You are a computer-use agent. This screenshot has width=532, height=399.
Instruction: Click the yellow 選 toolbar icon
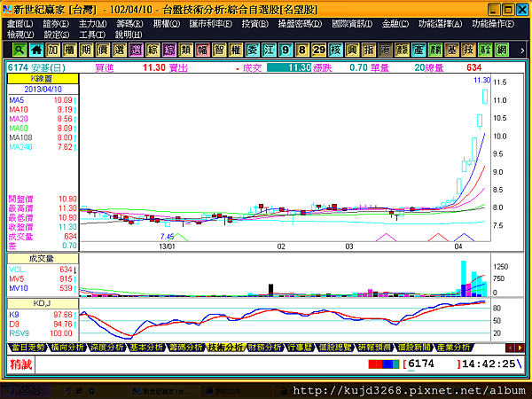120,51
